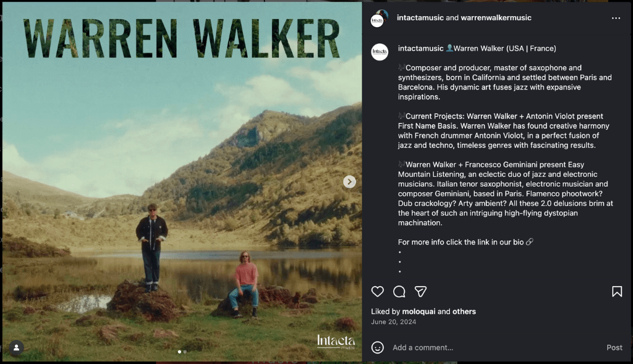Share post using paper plane icon
Viewport: 633px width, 364px height.
pos(420,291)
